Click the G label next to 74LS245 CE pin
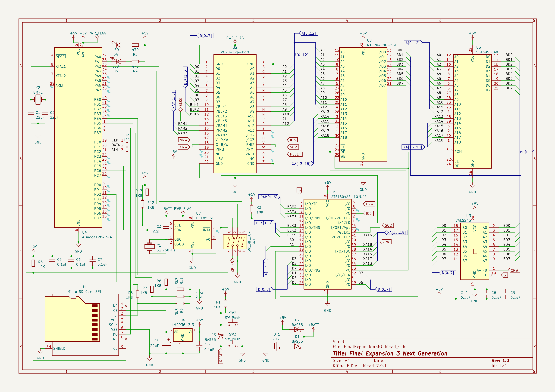The width and height of the screenshot is (555, 392). tap(505, 275)
